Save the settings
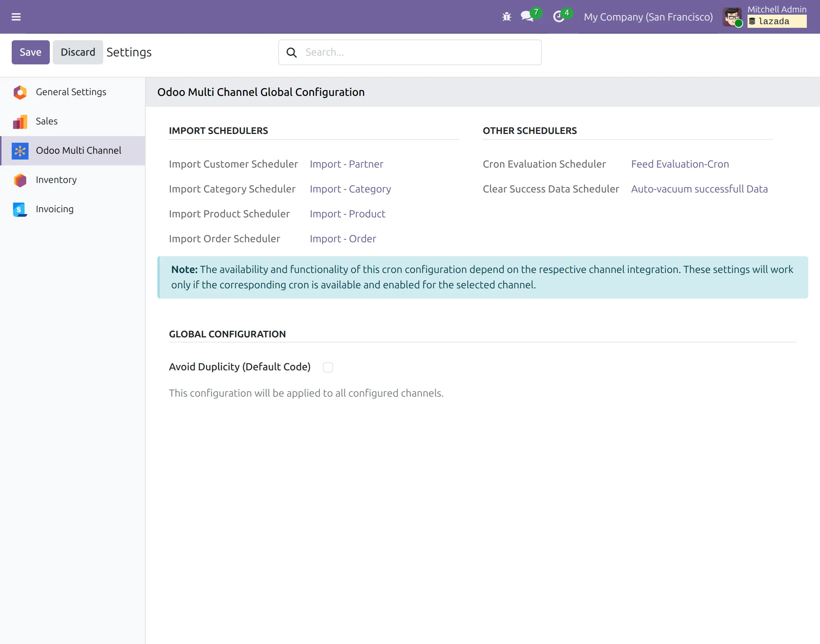Image resolution: width=820 pixels, height=644 pixels. (30, 52)
